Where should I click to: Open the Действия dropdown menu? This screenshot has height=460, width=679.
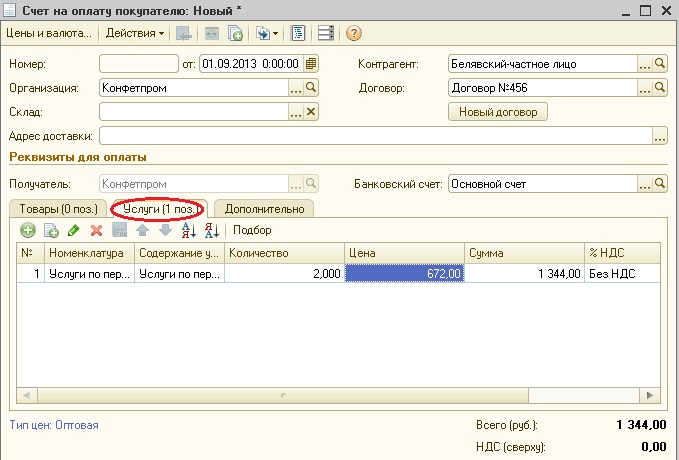pyautogui.click(x=135, y=33)
